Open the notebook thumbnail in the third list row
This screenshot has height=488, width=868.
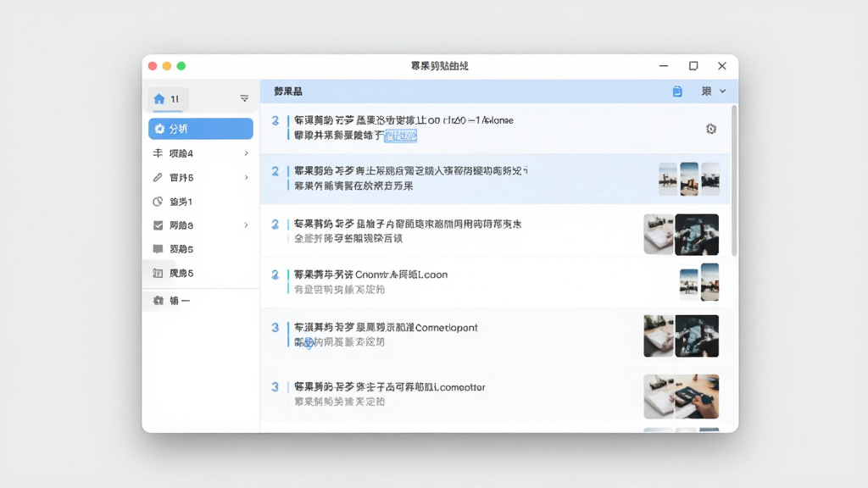(x=659, y=234)
